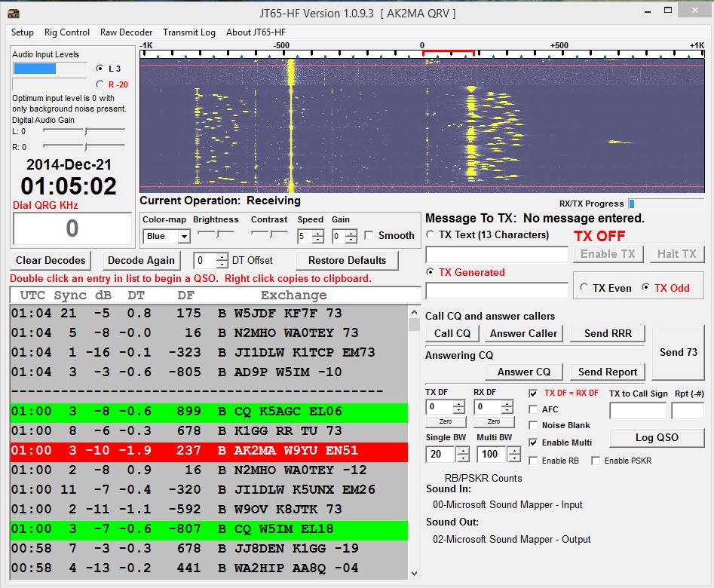This screenshot has width=714, height=588.
Task: Increase the waterfall Gain value
Action: pos(351,233)
